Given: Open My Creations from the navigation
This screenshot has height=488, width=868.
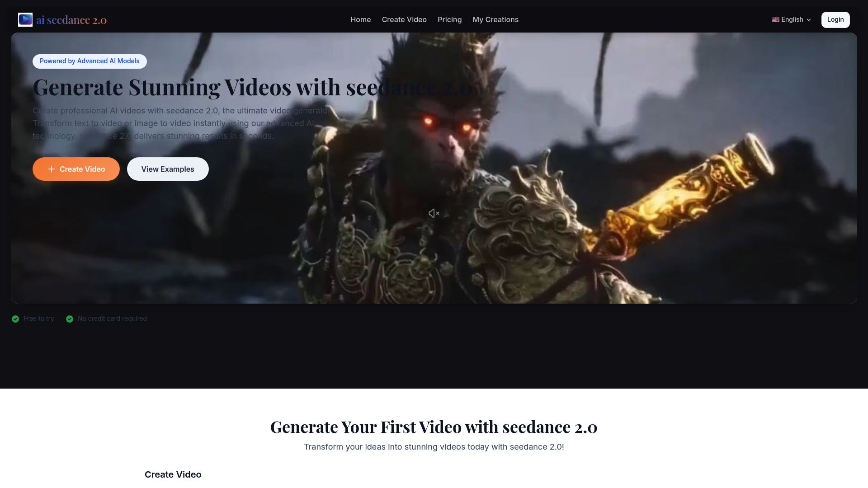Looking at the screenshot, I should 495,19.
